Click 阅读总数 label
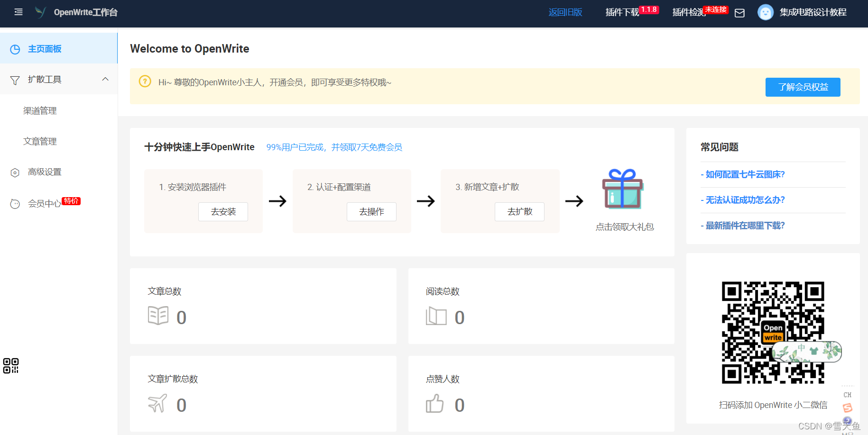The height and width of the screenshot is (435, 868). tap(443, 291)
